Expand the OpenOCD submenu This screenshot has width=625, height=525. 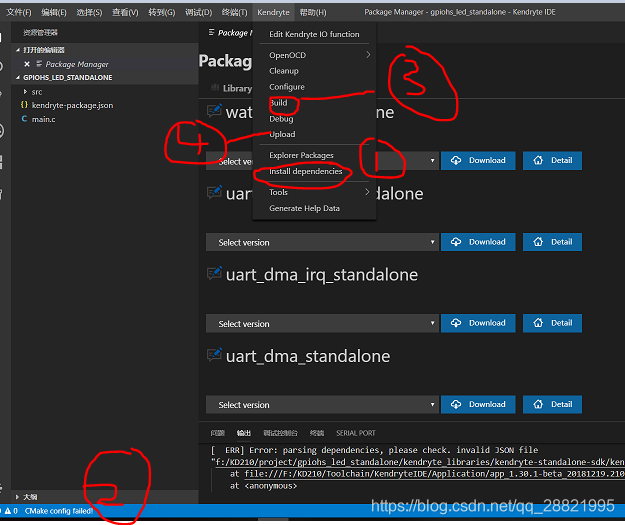pos(314,55)
